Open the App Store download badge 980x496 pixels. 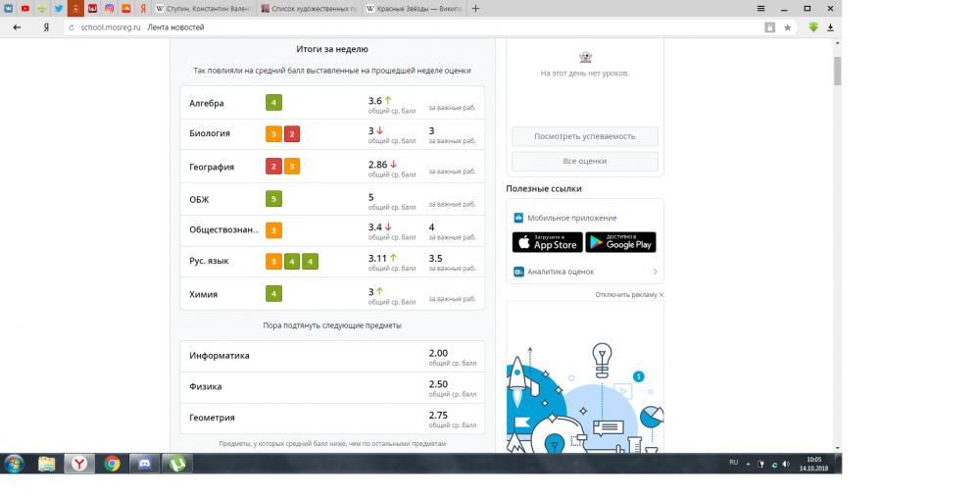click(547, 243)
